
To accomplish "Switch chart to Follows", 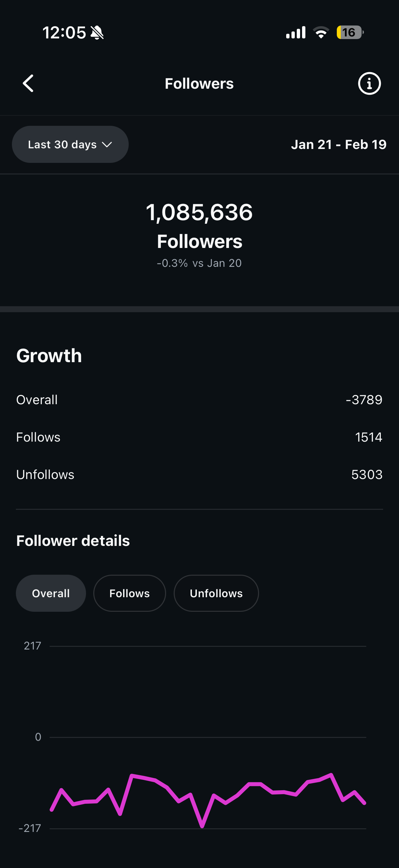I will pyautogui.click(x=129, y=593).
